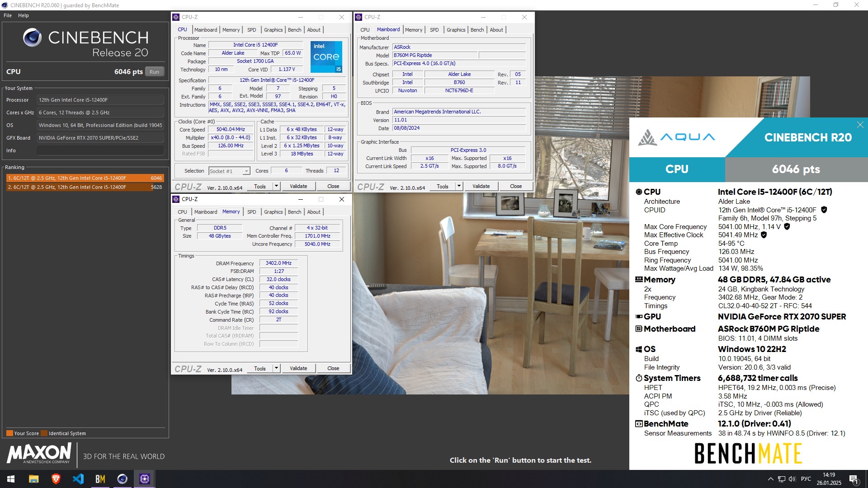Screen dimensions: 868x488
Task: Open the Socket #1 selection dropdown
Action: pyautogui.click(x=229, y=171)
